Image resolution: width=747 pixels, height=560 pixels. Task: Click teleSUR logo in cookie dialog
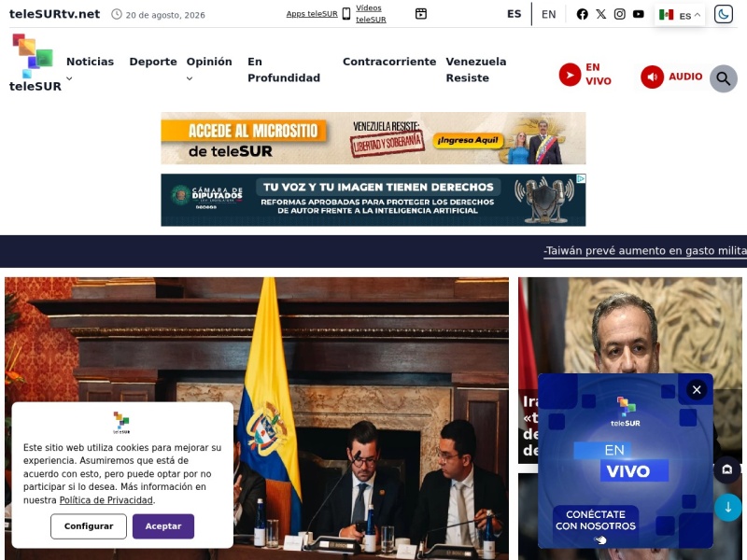point(121,423)
